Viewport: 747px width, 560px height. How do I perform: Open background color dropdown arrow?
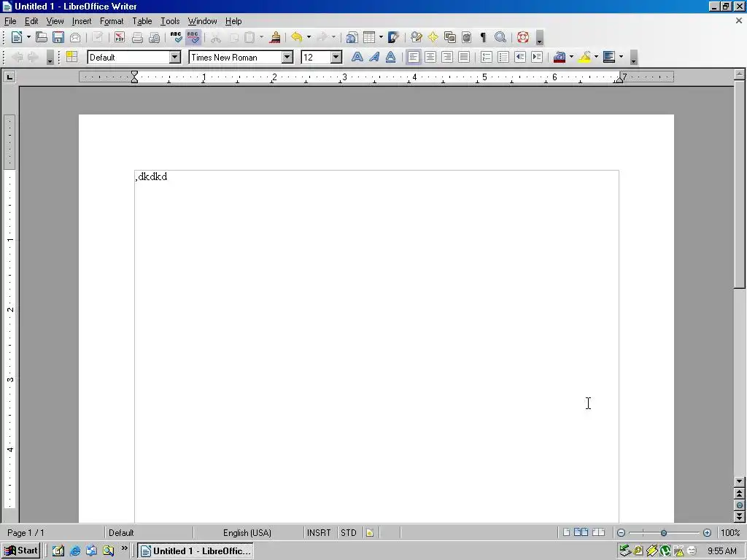tap(621, 57)
